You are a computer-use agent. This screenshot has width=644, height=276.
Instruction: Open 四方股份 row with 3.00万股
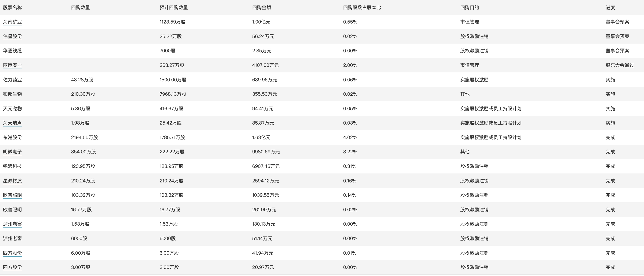pyautogui.click(x=12, y=267)
